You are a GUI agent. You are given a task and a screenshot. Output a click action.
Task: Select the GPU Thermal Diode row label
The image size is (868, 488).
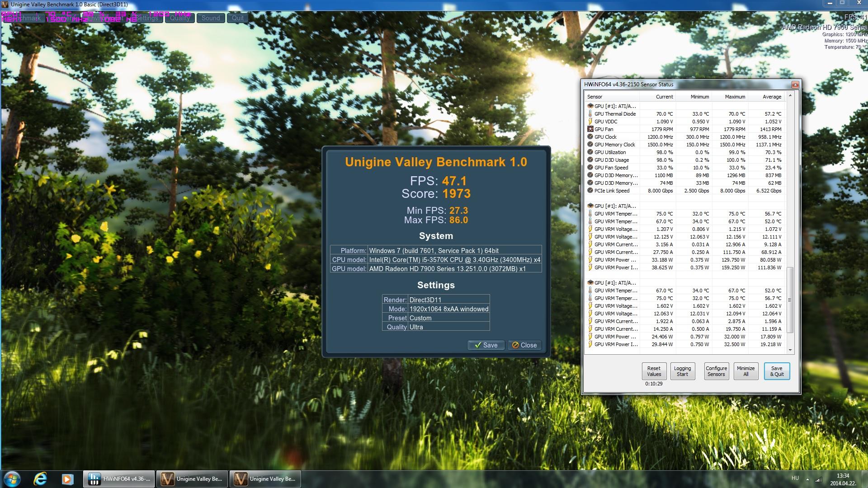pyautogui.click(x=615, y=114)
